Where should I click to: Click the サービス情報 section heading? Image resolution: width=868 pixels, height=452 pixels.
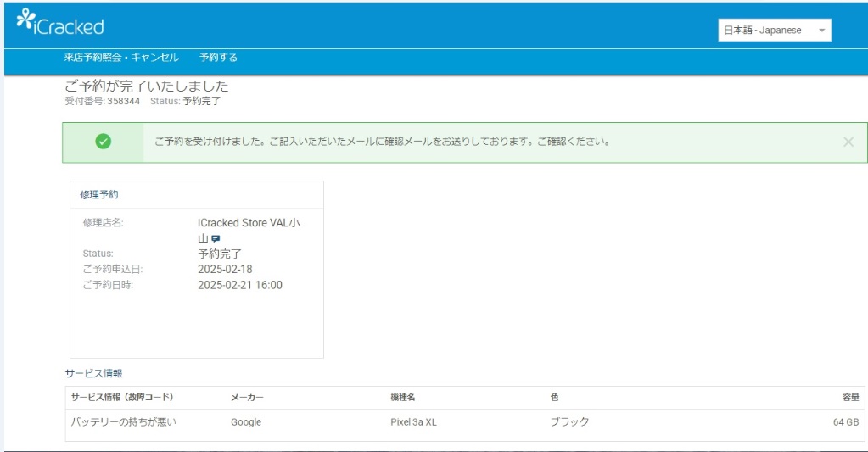93,373
